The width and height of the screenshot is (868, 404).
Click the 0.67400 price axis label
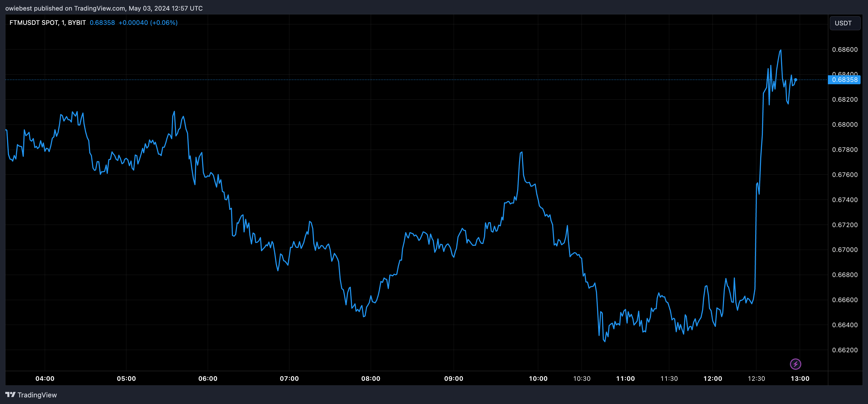845,200
